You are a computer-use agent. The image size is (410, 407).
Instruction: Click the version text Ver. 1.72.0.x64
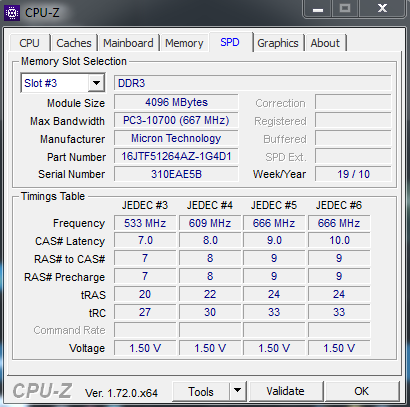tap(121, 393)
